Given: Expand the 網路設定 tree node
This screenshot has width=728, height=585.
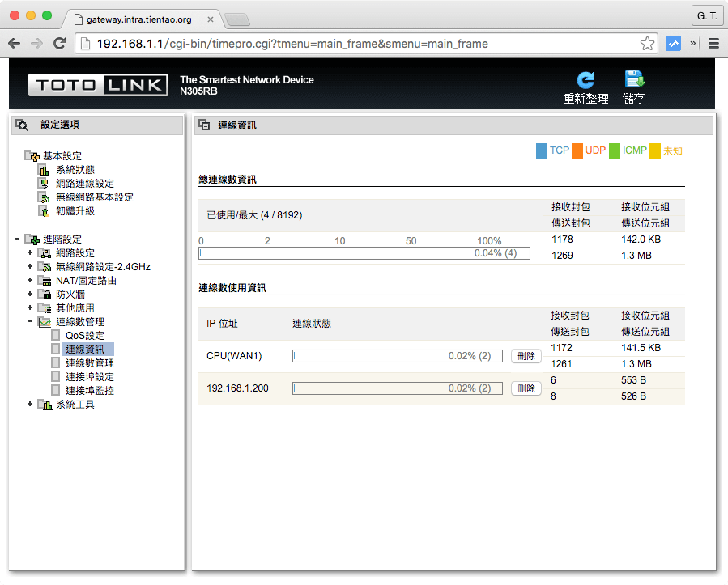Looking at the screenshot, I should click(x=30, y=253).
